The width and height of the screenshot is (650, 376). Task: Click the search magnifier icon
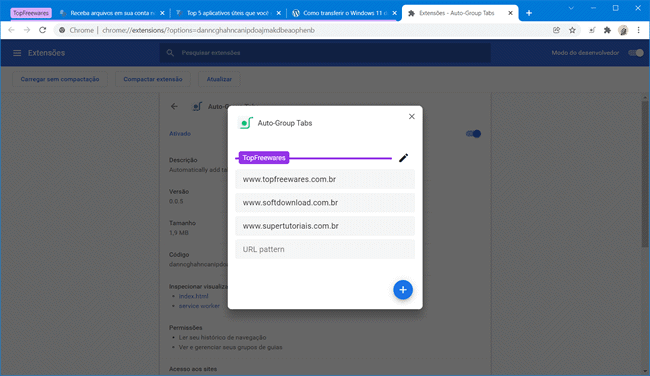click(x=170, y=53)
